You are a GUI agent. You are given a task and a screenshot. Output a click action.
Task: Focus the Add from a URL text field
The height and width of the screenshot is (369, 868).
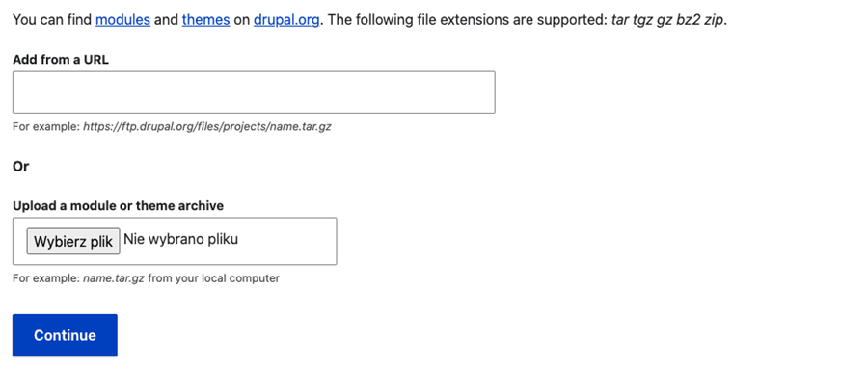[254, 92]
